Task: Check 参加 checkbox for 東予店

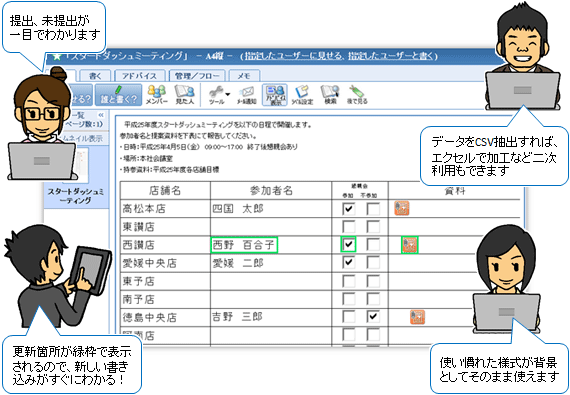Action: (349, 281)
